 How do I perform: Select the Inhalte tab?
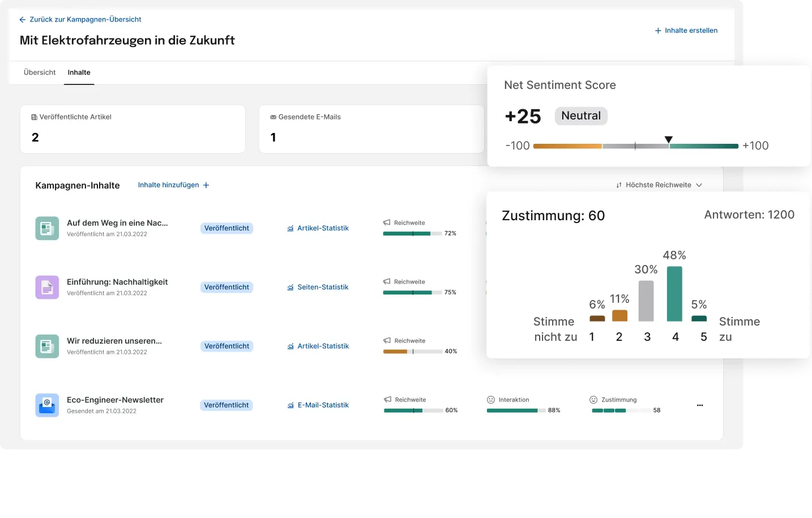79,72
